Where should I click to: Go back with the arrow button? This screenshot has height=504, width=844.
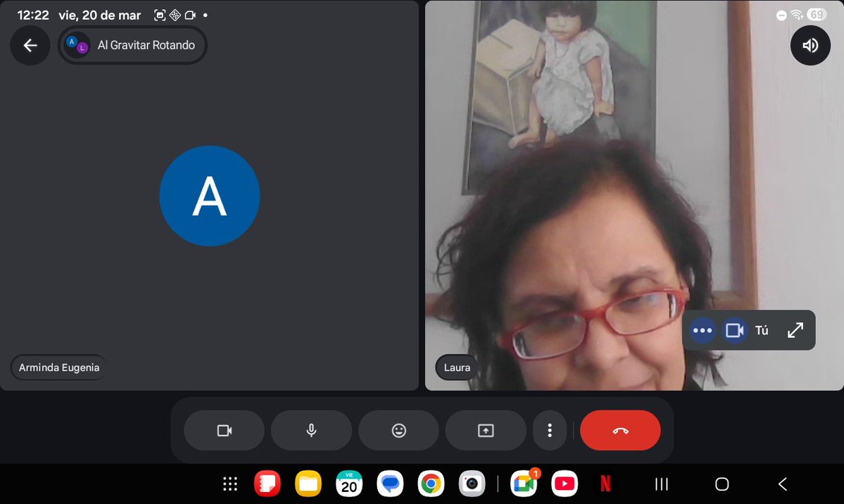click(30, 45)
